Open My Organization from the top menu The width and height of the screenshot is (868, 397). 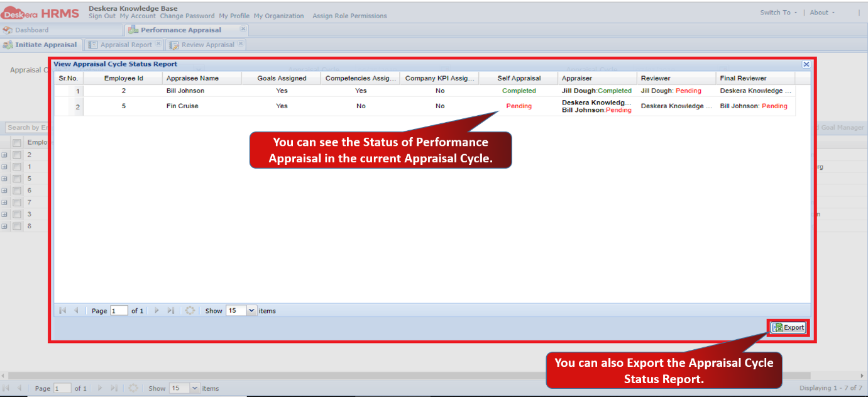coord(279,16)
